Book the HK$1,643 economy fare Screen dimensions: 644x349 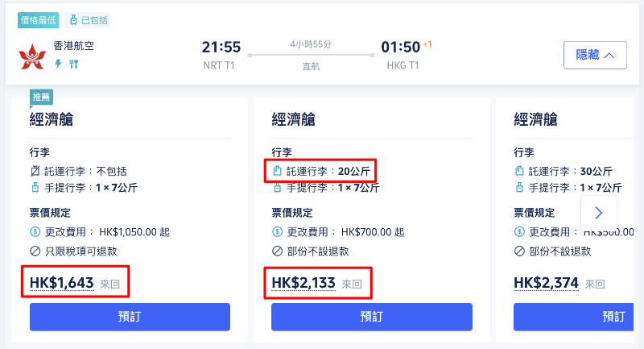(130, 317)
